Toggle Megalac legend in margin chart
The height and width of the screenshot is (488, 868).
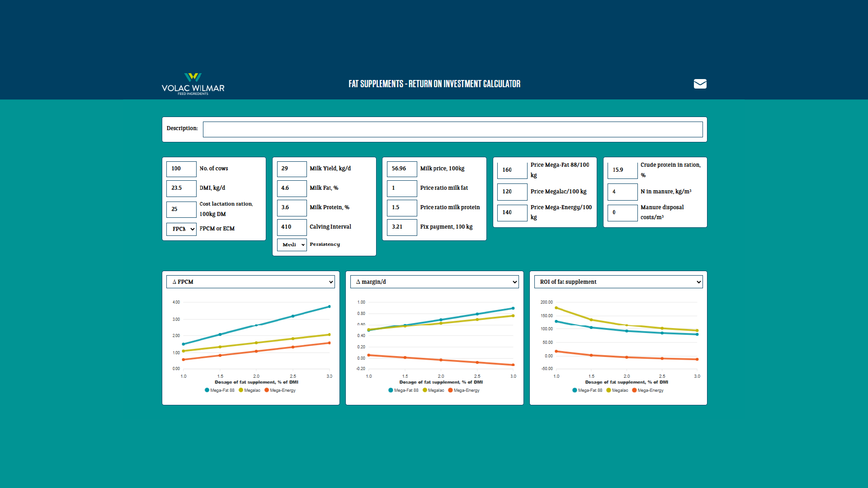(x=434, y=390)
